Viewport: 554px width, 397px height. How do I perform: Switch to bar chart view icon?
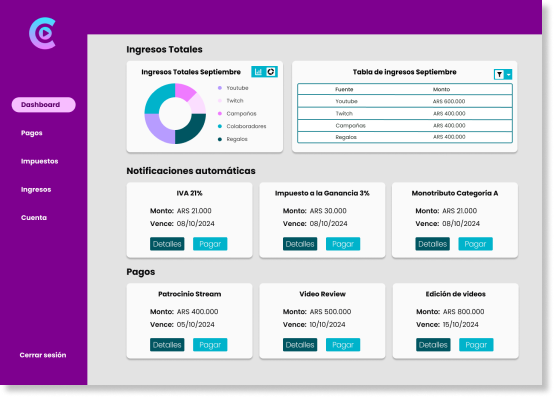click(258, 72)
